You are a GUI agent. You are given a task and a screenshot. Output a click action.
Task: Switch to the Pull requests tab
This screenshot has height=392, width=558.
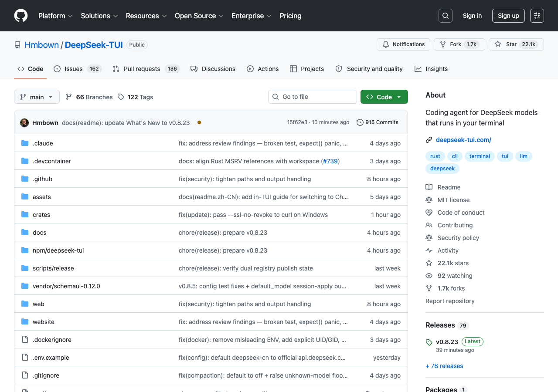pyautogui.click(x=146, y=69)
